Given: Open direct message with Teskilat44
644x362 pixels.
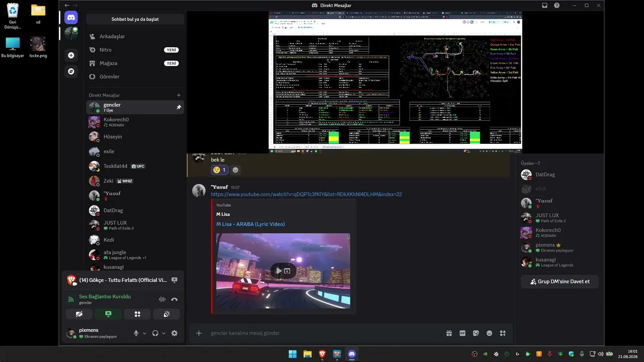Looking at the screenshot, I should tap(135, 166).
